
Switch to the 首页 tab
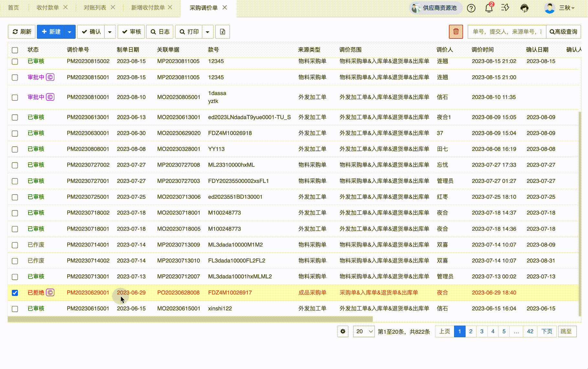(x=13, y=7)
